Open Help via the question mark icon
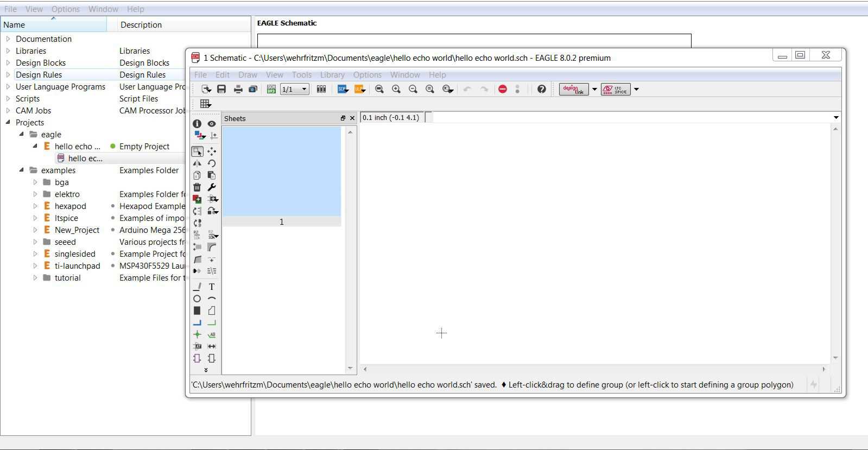The image size is (868, 450). pyautogui.click(x=541, y=89)
